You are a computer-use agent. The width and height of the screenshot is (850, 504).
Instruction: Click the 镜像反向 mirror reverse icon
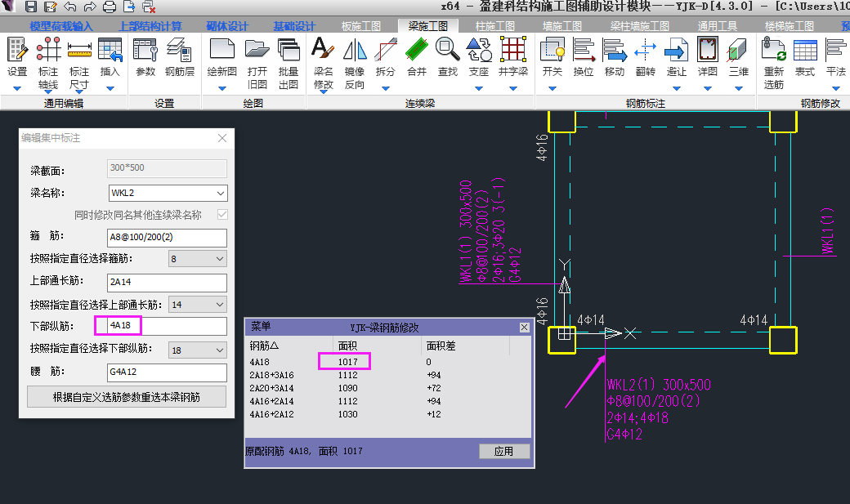pos(355,50)
